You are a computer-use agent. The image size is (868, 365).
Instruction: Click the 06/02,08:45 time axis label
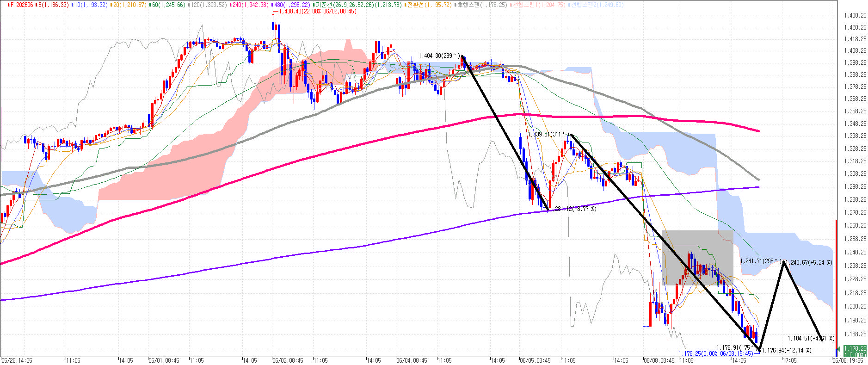(x=288, y=360)
